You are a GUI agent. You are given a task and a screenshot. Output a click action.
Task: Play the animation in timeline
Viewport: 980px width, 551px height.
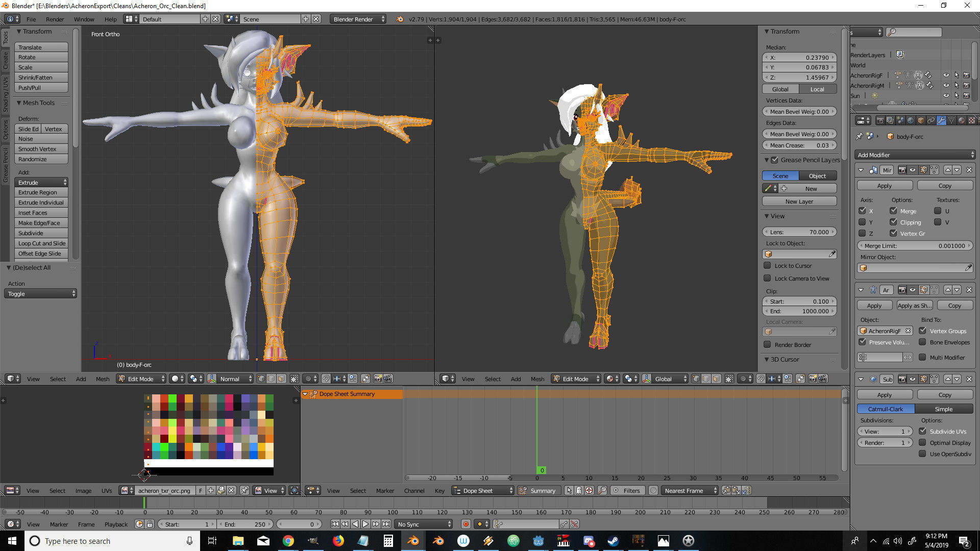[x=365, y=524]
